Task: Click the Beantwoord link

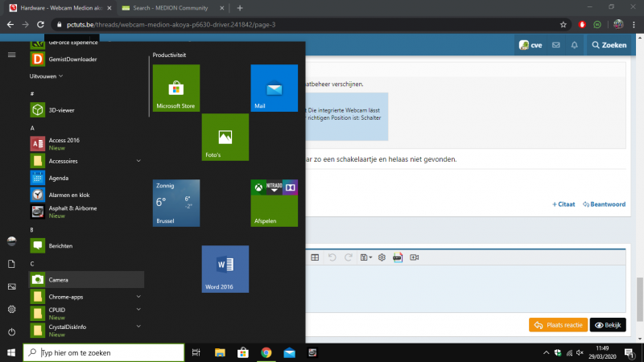Action: point(605,204)
